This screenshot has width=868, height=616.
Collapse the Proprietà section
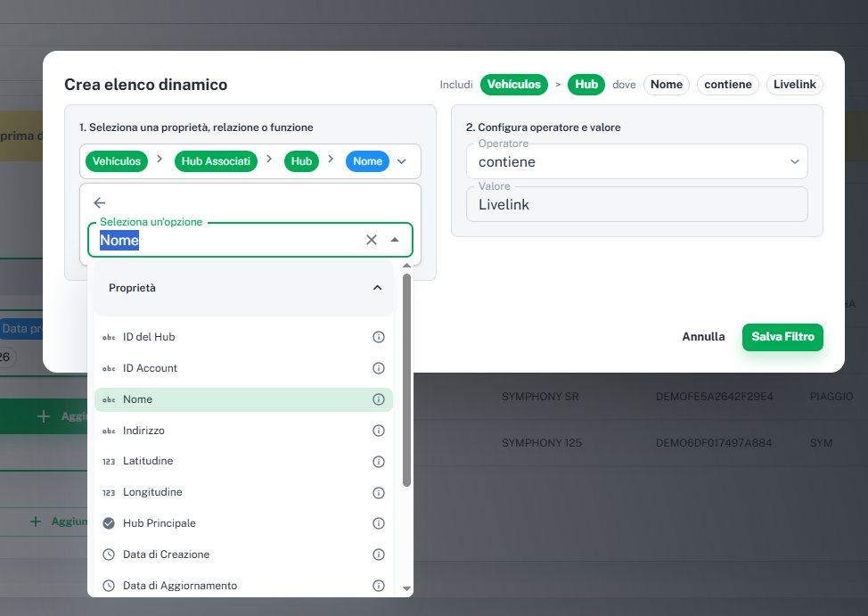point(377,288)
